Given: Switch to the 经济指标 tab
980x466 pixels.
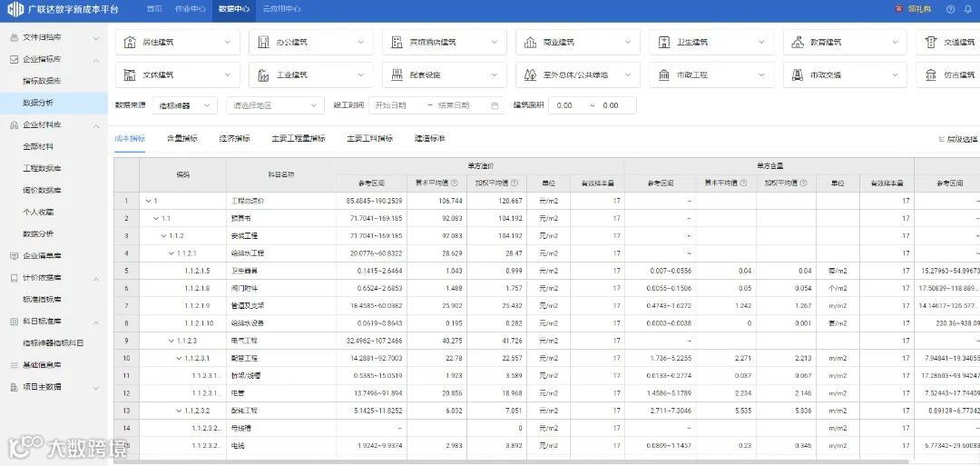Looking at the screenshot, I should 235,139.
